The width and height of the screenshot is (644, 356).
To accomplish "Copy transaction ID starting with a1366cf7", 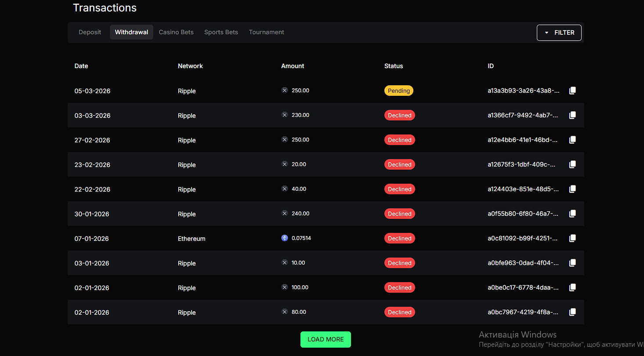I will click(572, 115).
